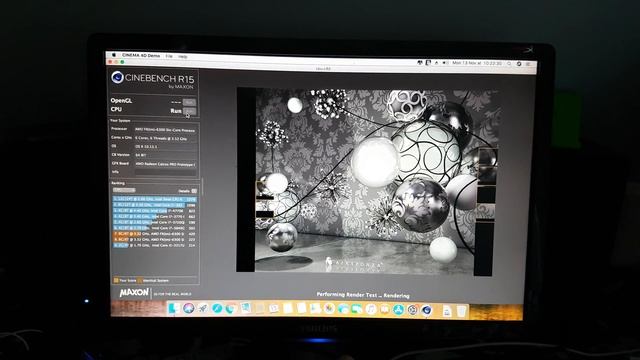
Task: Click the menu bar date and time
Action: tap(477, 63)
